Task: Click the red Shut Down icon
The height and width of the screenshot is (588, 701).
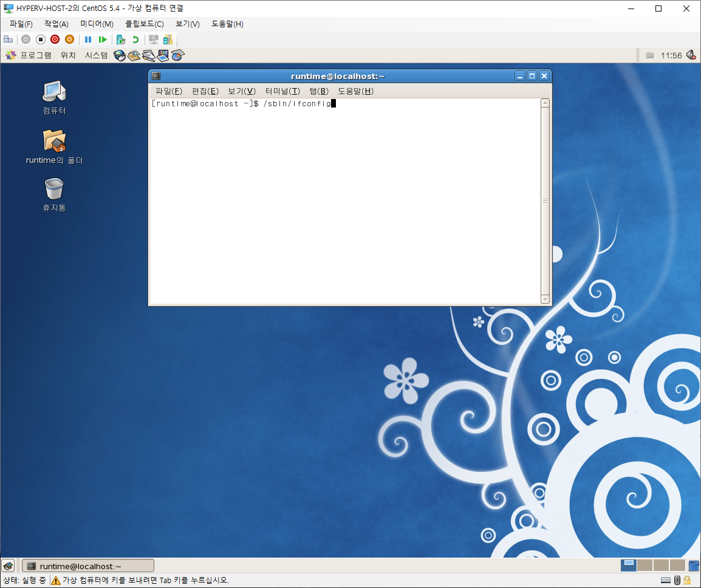Action: pos(55,39)
